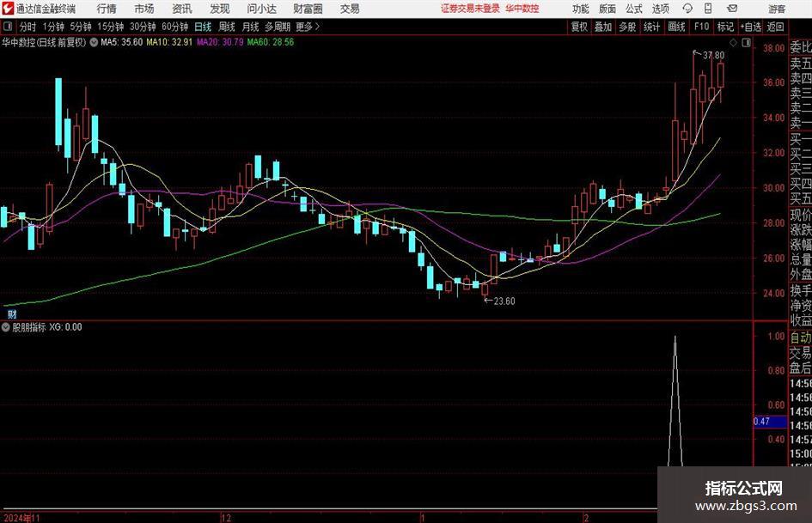Switch to the 1分钟 period
This screenshot has width=812, height=523.
(53, 27)
